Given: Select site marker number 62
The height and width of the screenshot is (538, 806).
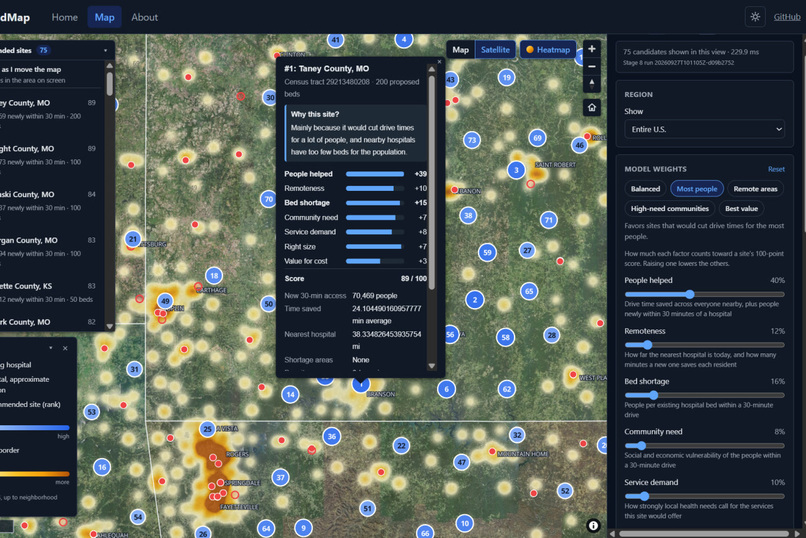Looking at the screenshot, I should tap(507, 389).
